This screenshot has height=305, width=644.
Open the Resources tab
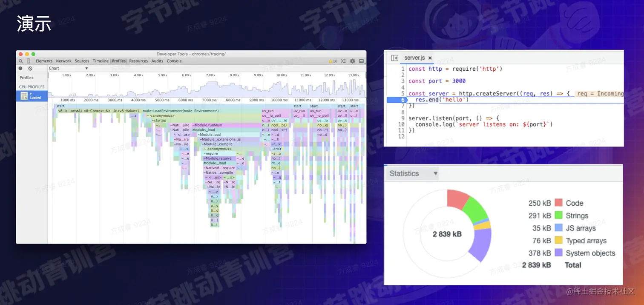138,61
